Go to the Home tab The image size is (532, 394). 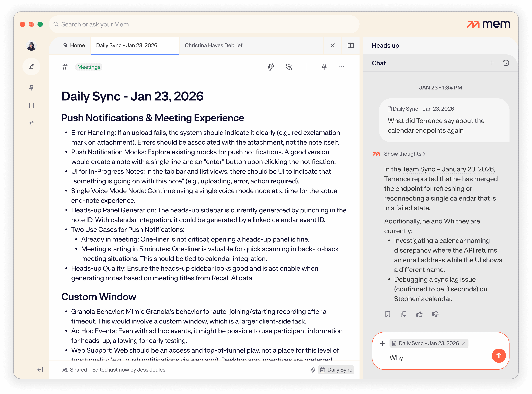click(74, 45)
